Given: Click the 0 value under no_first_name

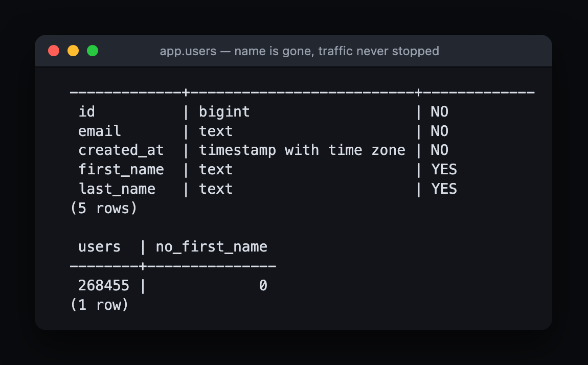Looking at the screenshot, I should point(263,286).
